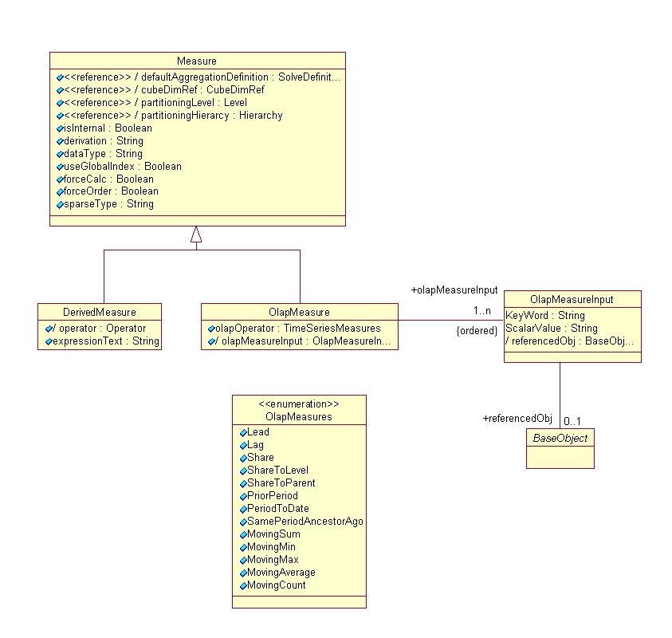Click the <<enumeration>> stereotype label

[299, 404]
